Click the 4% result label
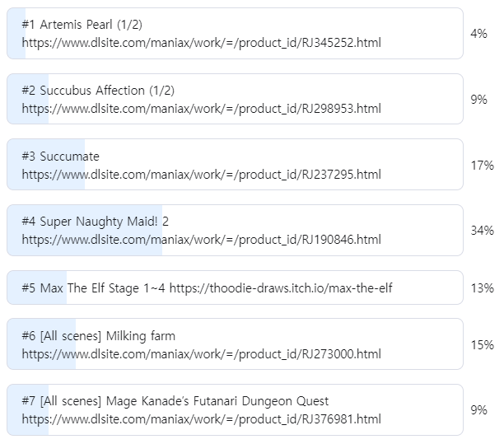The height and width of the screenshot is (444, 504). (x=478, y=34)
